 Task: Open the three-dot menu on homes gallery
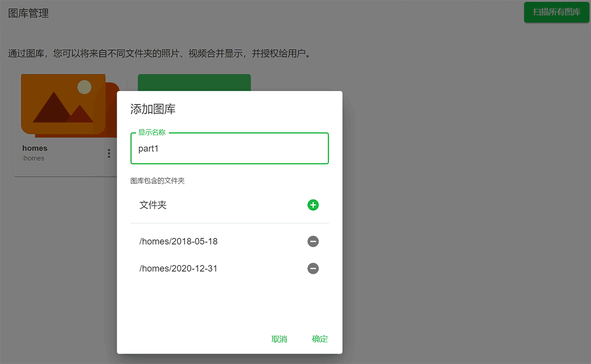click(109, 154)
